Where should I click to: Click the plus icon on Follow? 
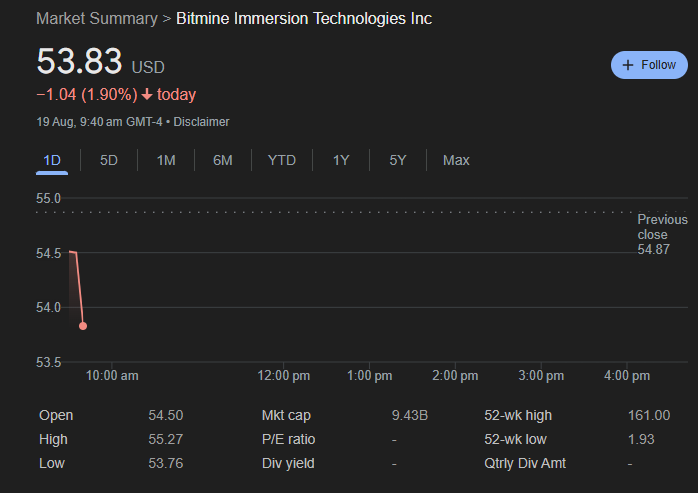tap(628, 65)
